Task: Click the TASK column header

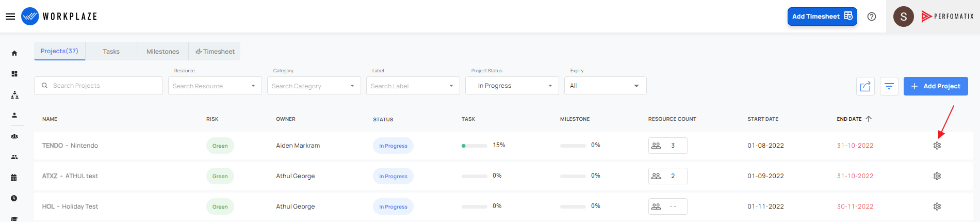Action: click(x=468, y=119)
